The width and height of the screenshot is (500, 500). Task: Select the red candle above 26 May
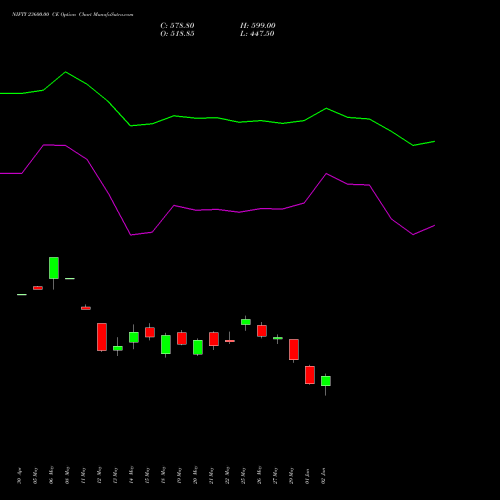[262, 331]
